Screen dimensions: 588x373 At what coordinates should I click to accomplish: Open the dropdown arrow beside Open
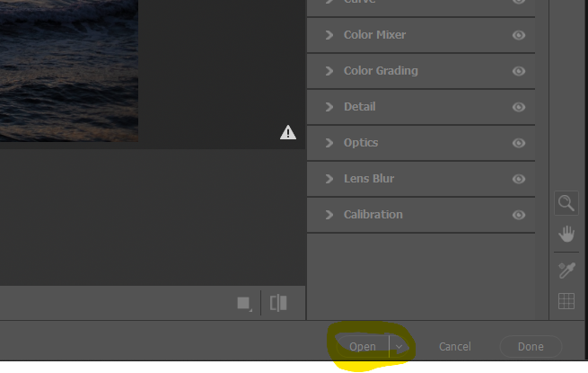pos(399,347)
